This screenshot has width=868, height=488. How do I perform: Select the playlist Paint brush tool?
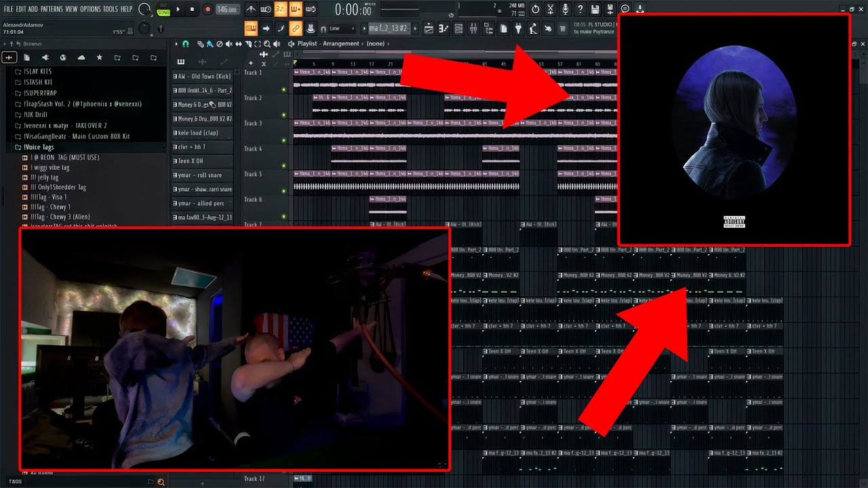coord(210,43)
